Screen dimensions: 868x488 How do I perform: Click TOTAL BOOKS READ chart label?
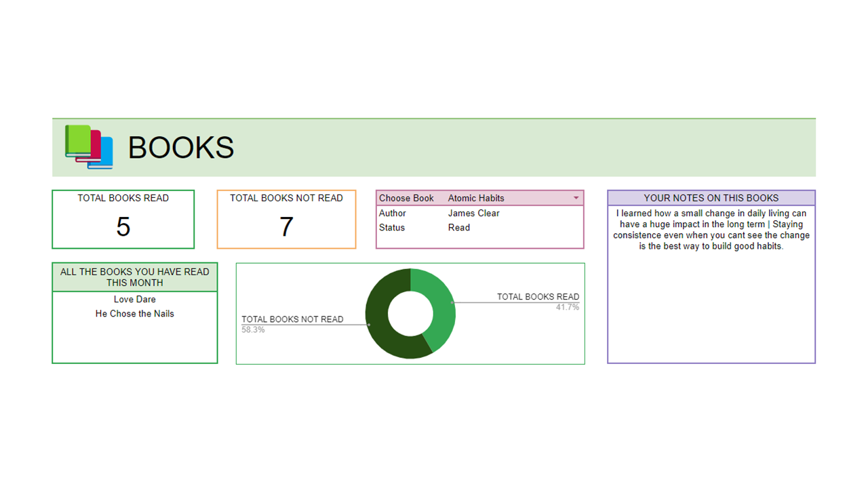[538, 297]
